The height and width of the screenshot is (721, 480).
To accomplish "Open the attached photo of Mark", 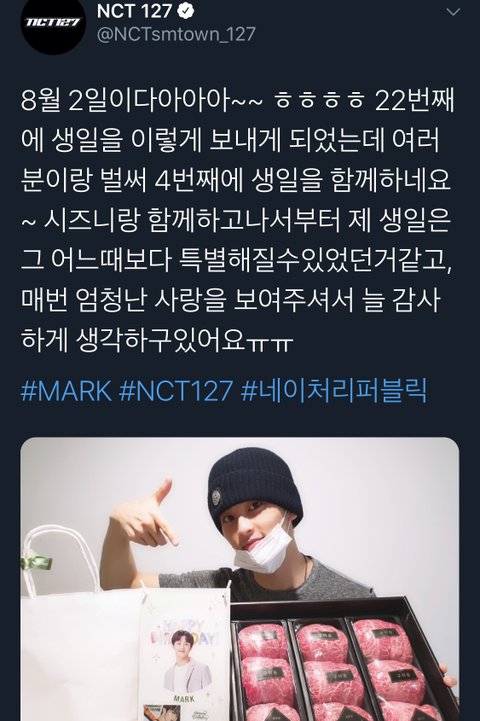I will (x=240, y=579).
